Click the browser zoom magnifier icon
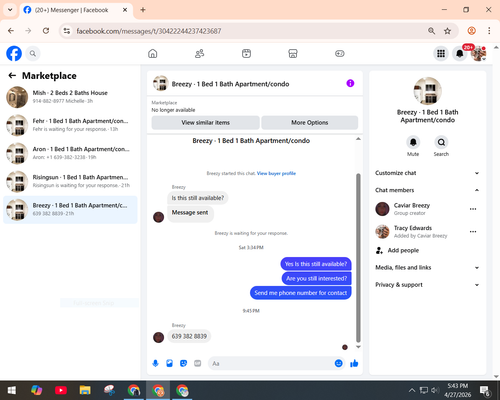 (431, 31)
